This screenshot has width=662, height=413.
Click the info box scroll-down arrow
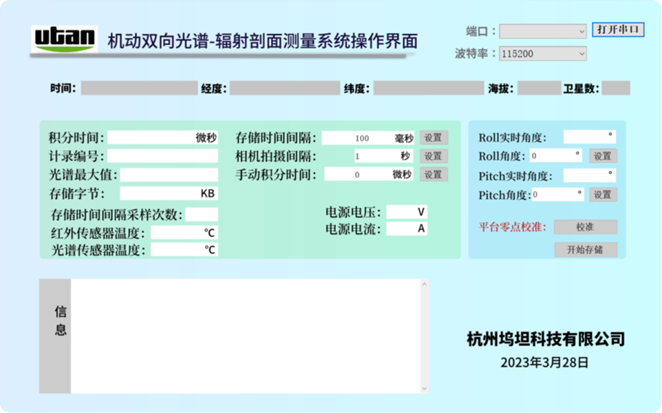[x=424, y=387]
